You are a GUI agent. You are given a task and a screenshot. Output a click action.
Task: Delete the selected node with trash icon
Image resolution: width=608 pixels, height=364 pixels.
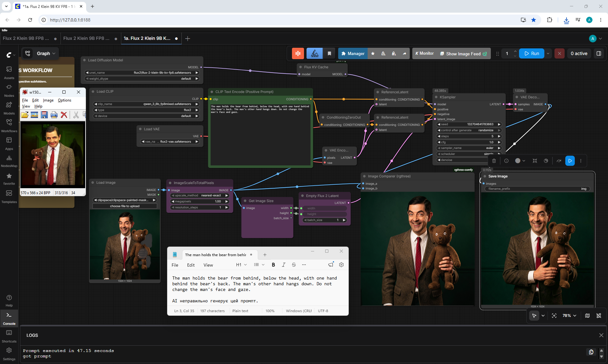494,161
